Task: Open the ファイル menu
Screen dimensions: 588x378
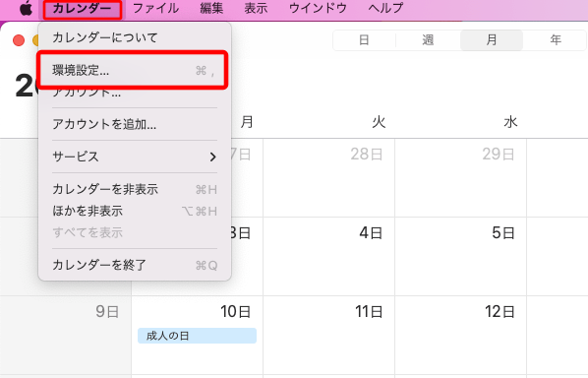Action: [x=155, y=8]
